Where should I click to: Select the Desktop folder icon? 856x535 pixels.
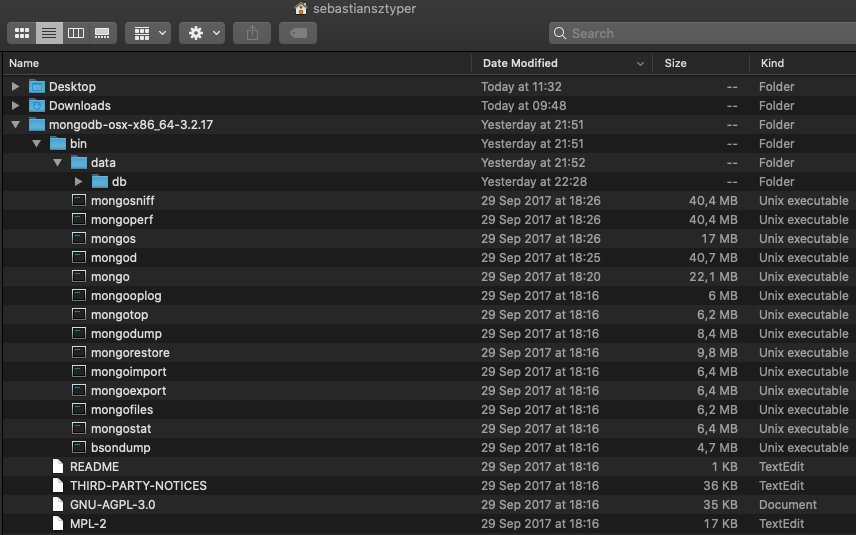click(x=37, y=86)
